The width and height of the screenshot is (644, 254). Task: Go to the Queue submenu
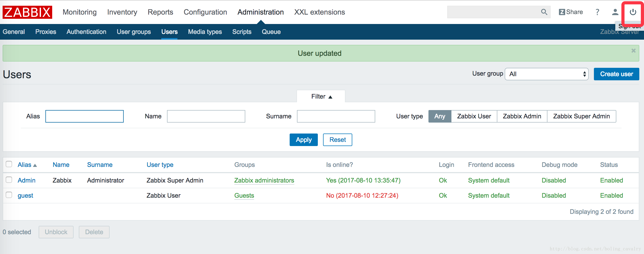point(271,32)
